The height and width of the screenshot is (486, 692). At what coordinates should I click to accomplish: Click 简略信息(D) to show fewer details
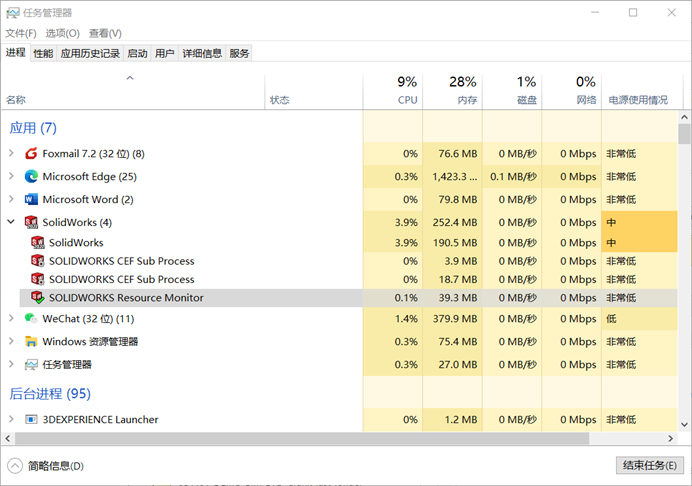pyautogui.click(x=56, y=466)
